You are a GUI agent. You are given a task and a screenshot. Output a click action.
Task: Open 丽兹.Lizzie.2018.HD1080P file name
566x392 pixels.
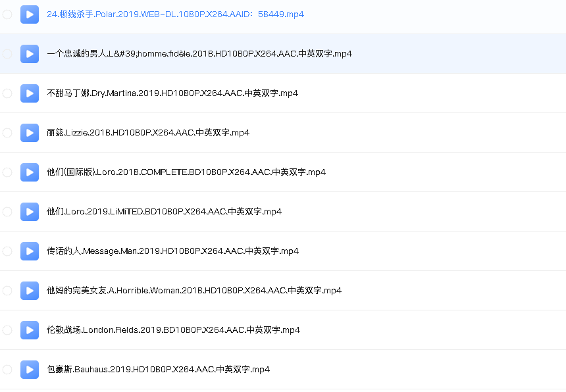(148, 133)
